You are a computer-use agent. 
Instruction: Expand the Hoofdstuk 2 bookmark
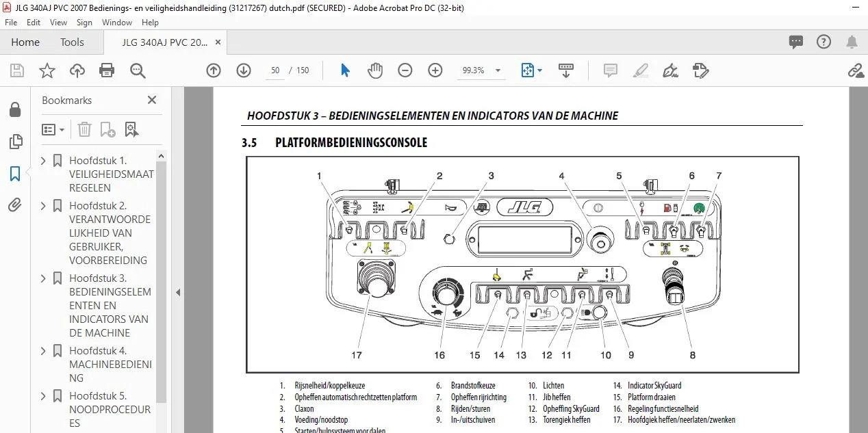coord(44,206)
